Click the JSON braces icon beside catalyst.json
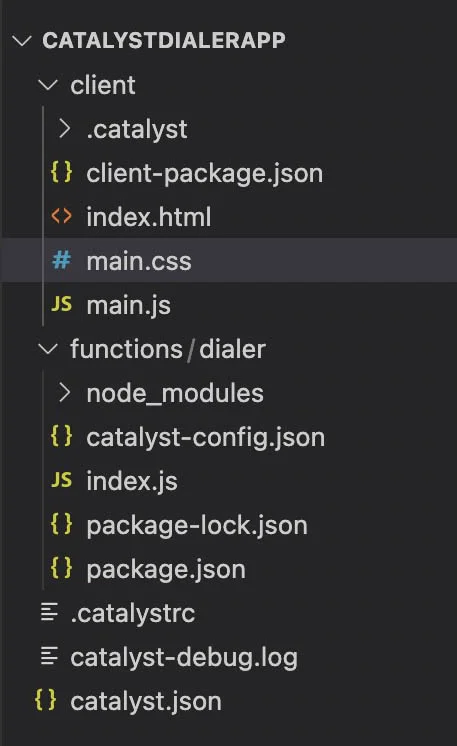 coord(46,701)
